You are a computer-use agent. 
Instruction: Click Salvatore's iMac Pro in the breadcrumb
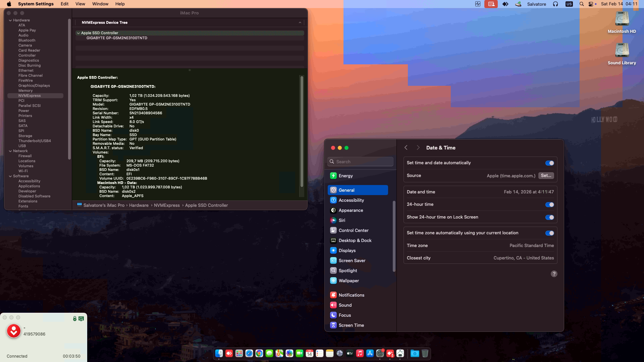(104, 205)
